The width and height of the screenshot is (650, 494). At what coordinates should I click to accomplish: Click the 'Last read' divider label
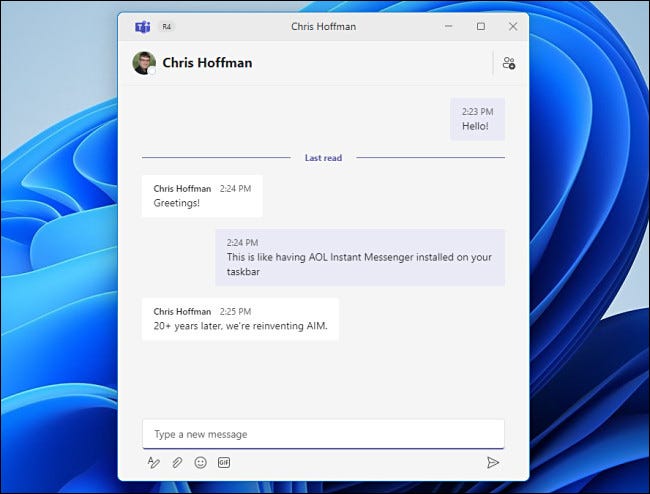tap(323, 158)
